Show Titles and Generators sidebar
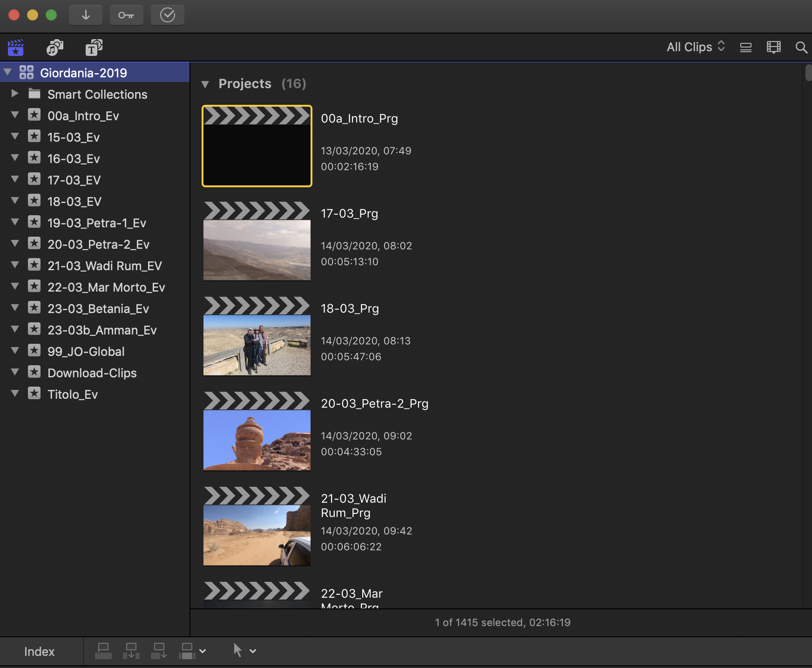812x668 pixels. tap(94, 48)
